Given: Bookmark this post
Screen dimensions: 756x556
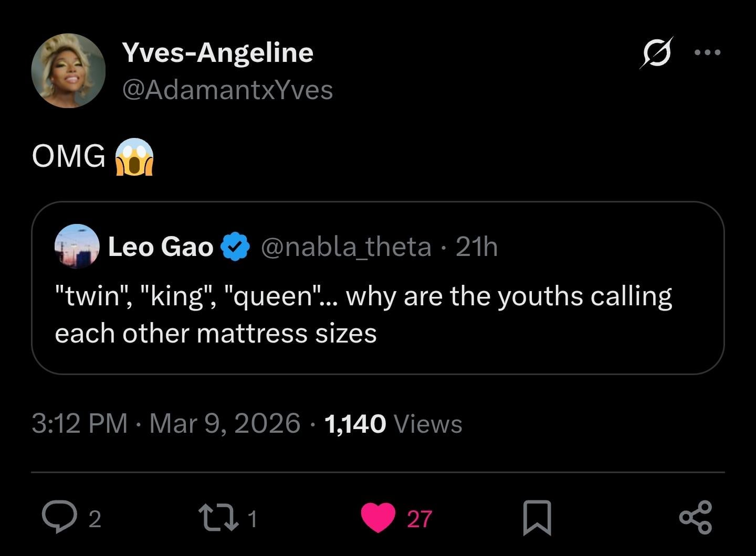Looking at the screenshot, I should point(537,518).
